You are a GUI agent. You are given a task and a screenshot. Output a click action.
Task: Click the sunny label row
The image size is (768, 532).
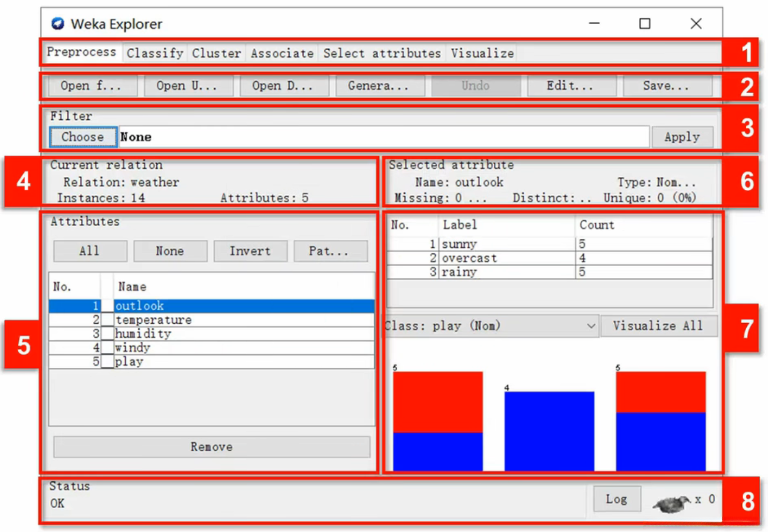point(549,244)
